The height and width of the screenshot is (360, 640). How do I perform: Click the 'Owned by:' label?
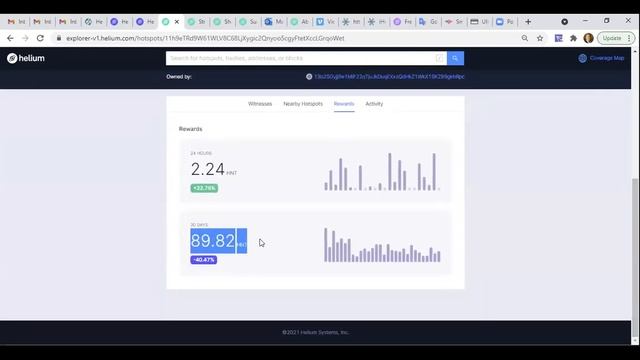point(179,76)
